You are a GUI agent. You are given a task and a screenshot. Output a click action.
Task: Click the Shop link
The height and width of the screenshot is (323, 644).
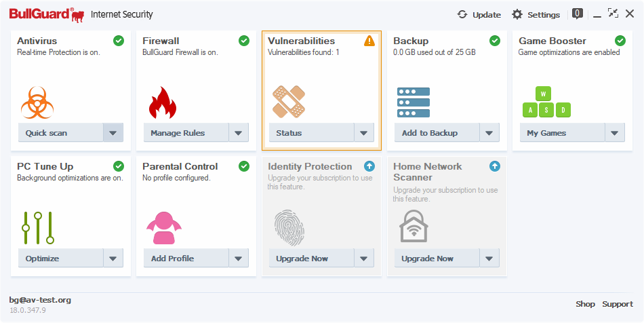tap(585, 304)
